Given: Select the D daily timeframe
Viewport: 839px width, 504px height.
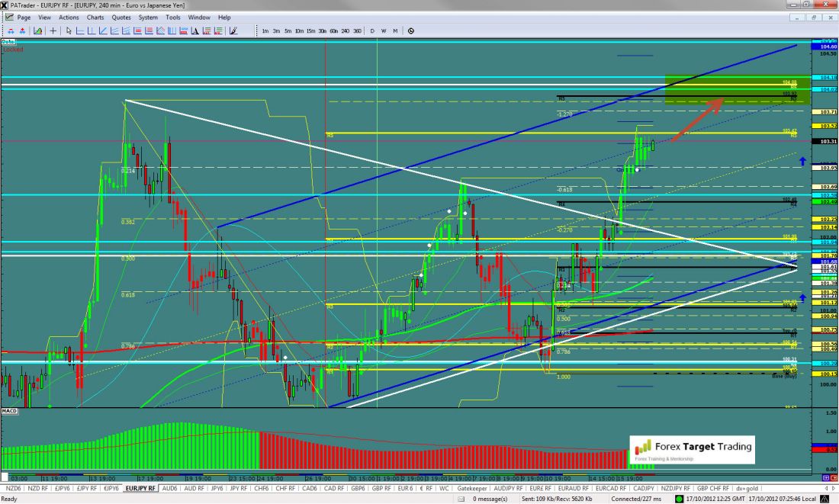Looking at the screenshot, I should tap(372, 31).
